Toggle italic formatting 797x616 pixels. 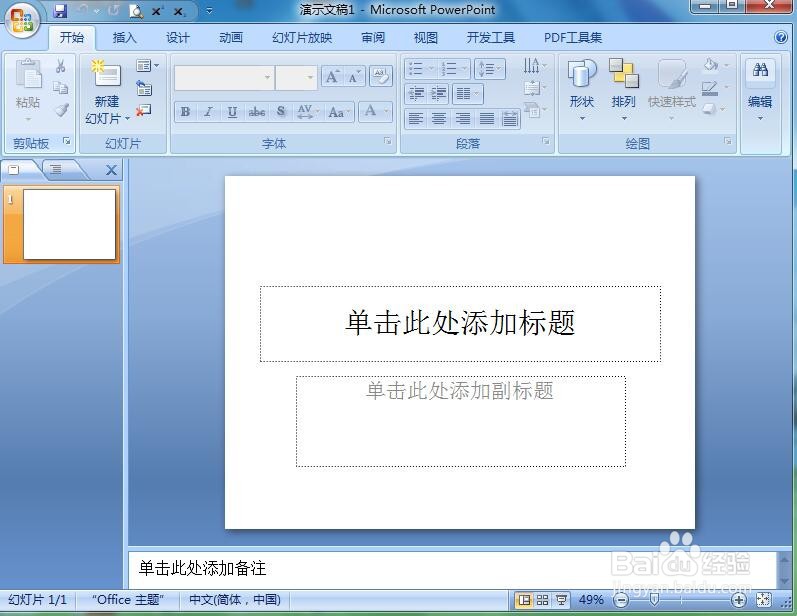click(208, 111)
